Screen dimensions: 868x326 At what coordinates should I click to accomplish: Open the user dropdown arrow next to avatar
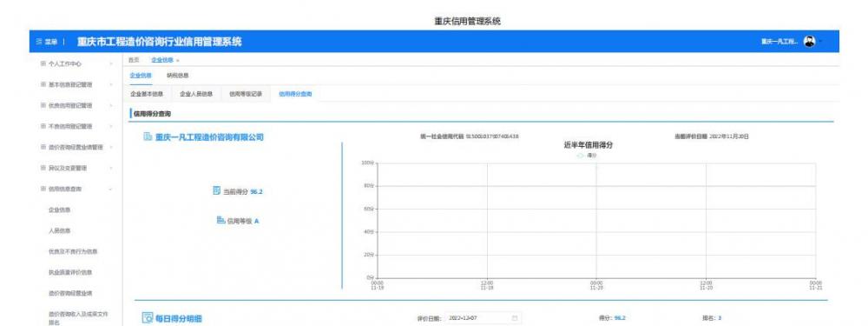pos(821,42)
